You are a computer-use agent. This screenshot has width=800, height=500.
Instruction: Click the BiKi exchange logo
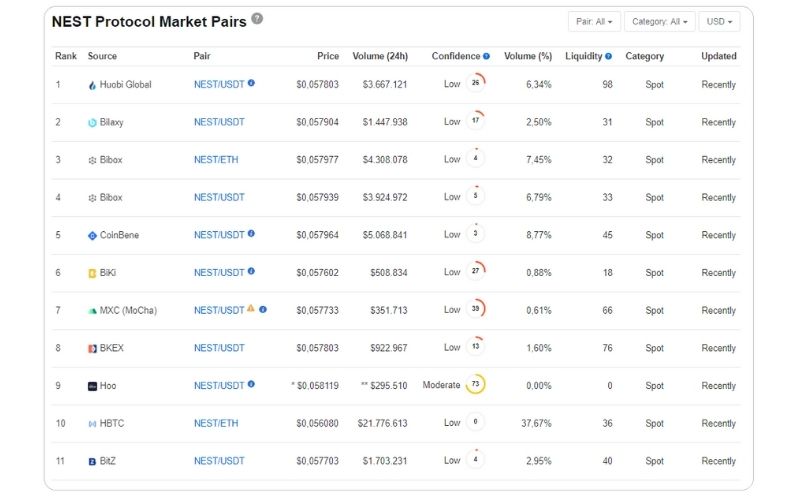(92, 273)
